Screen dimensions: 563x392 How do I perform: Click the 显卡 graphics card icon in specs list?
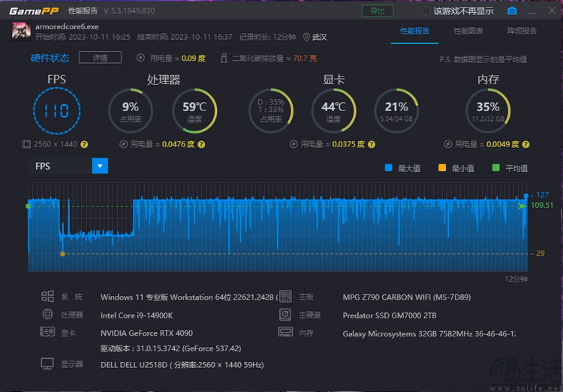pos(47,331)
